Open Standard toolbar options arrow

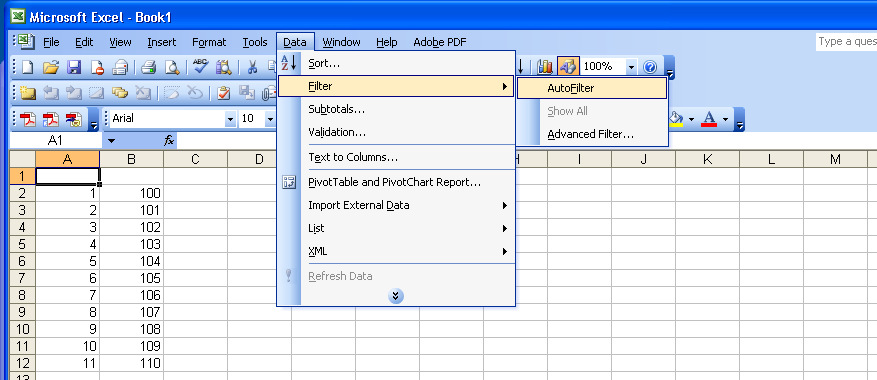pyautogui.click(x=670, y=67)
